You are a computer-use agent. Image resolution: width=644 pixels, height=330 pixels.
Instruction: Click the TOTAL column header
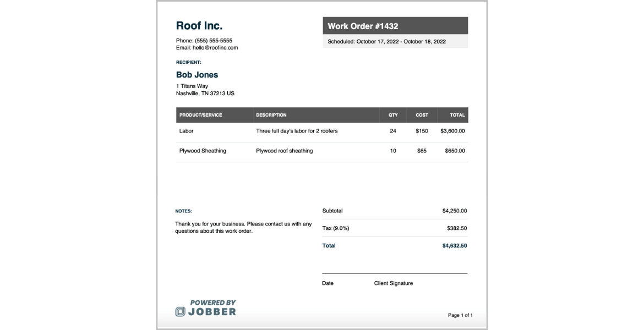tap(457, 115)
